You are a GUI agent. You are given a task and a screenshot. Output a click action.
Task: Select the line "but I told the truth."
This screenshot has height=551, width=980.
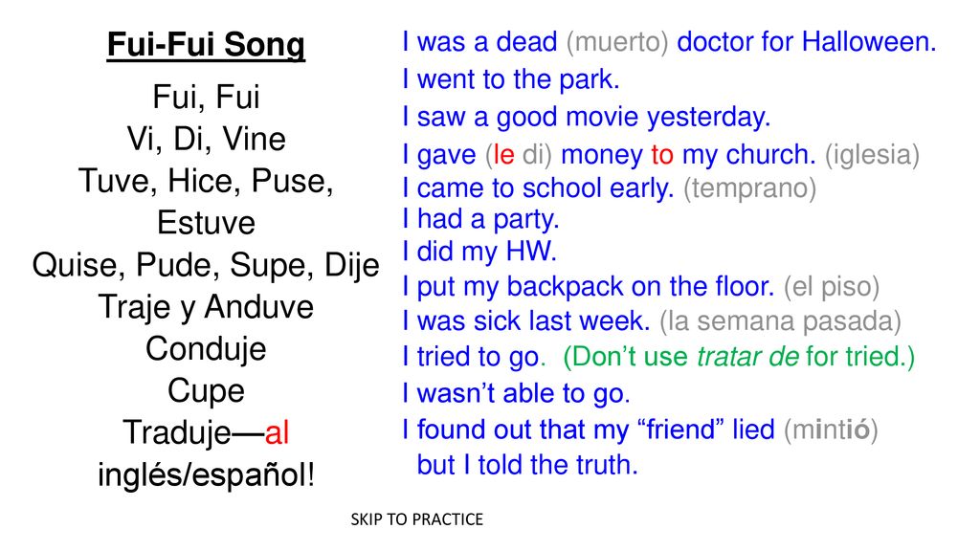point(527,465)
